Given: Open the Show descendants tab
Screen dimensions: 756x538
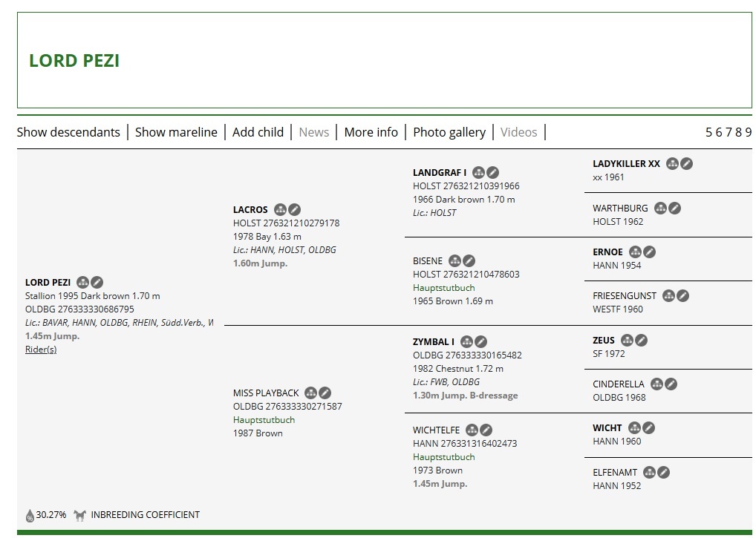Looking at the screenshot, I should pos(68,132).
